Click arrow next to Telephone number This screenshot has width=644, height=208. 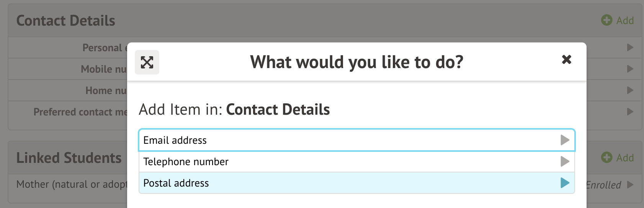click(565, 162)
